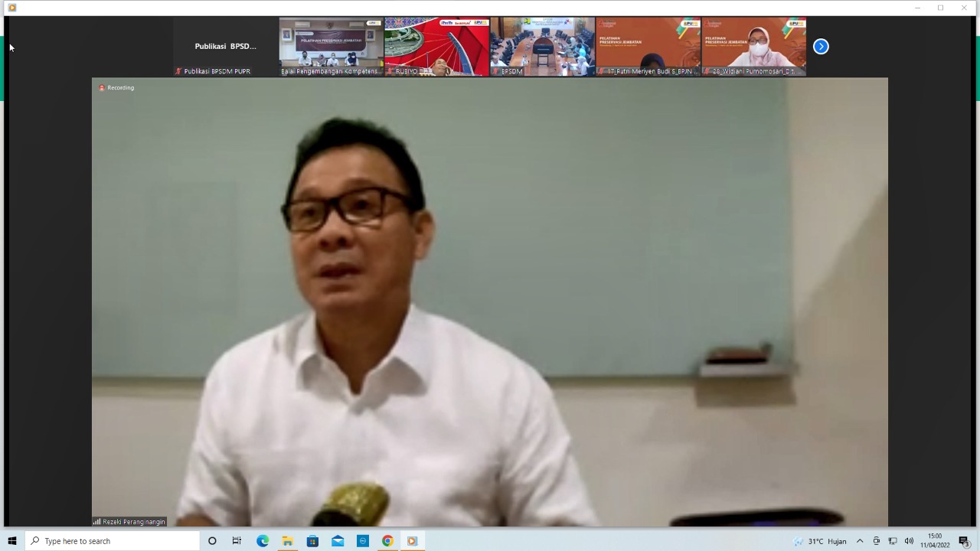Show next participants with the blue arrow
The image size is (980, 551).
[x=821, y=47]
